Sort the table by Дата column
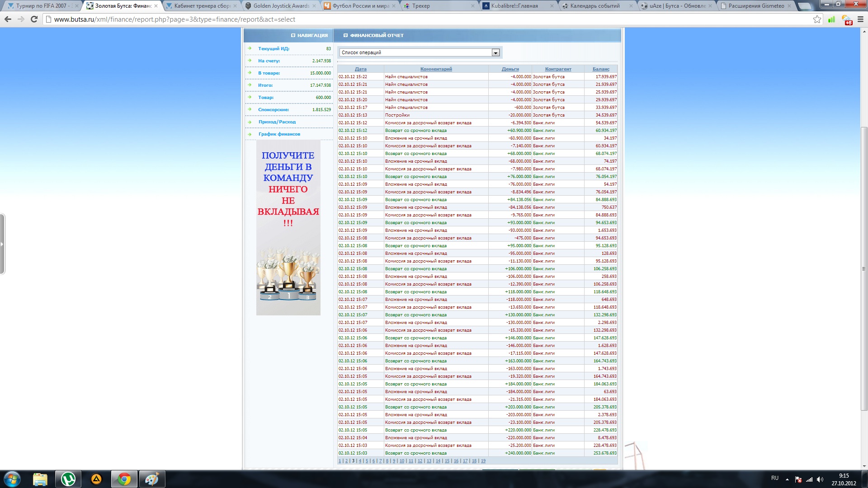The height and width of the screenshot is (488, 868). tap(360, 69)
